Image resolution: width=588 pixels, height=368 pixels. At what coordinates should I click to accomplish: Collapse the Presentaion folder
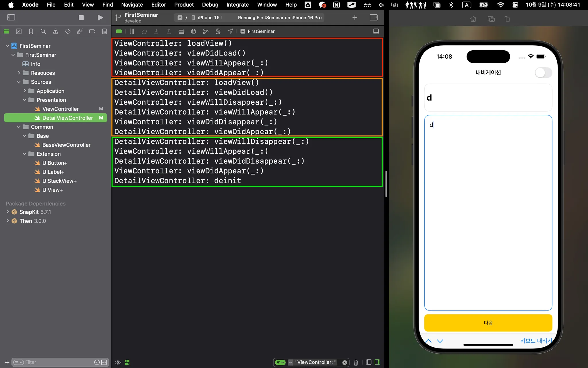[24, 100]
